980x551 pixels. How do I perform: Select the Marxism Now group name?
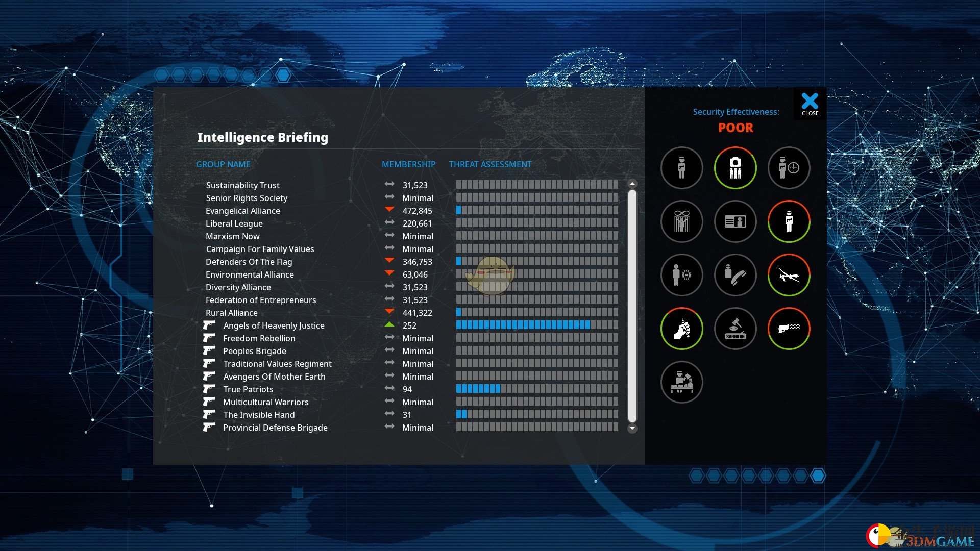point(233,236)
